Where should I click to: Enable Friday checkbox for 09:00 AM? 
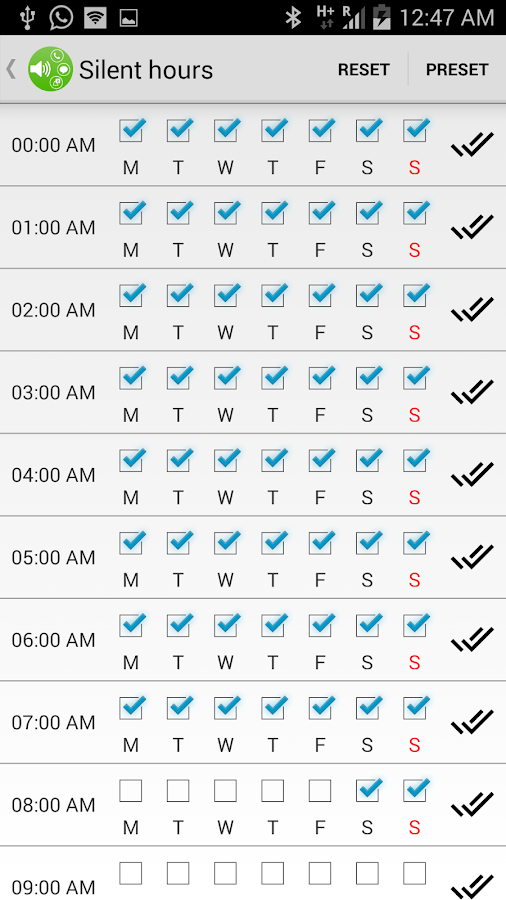[x=320, y=874]
